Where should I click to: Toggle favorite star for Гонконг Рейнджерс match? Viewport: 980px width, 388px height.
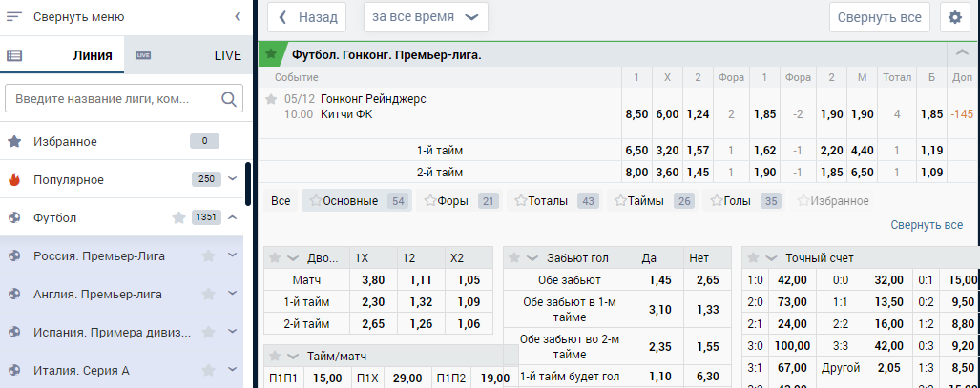(271, 99)
